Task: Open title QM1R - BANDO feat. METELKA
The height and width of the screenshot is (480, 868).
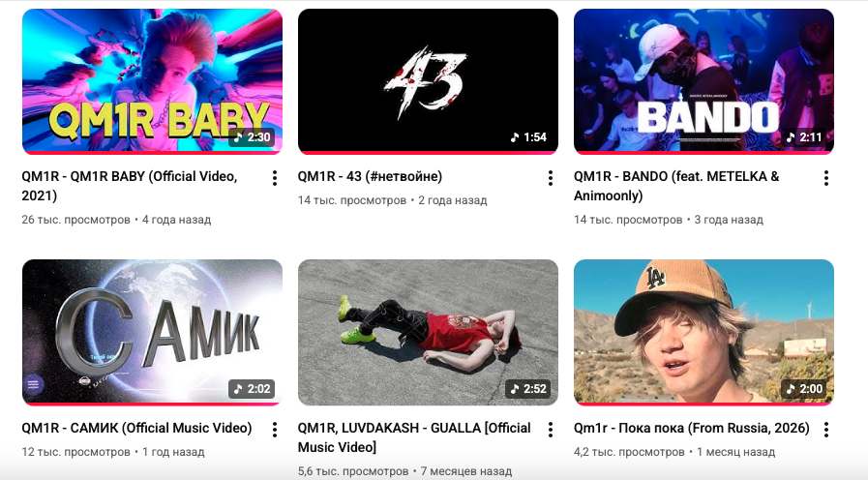Action: pos(676,186)
